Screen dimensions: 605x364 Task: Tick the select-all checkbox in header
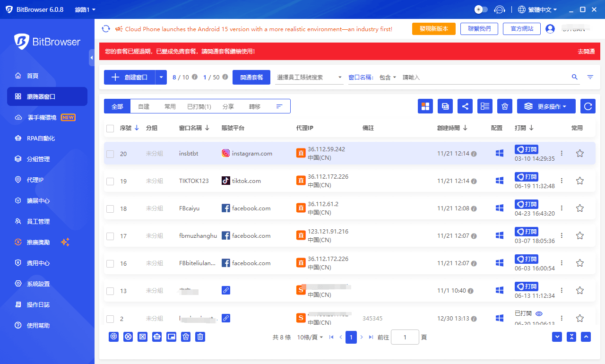coord(110,128)
